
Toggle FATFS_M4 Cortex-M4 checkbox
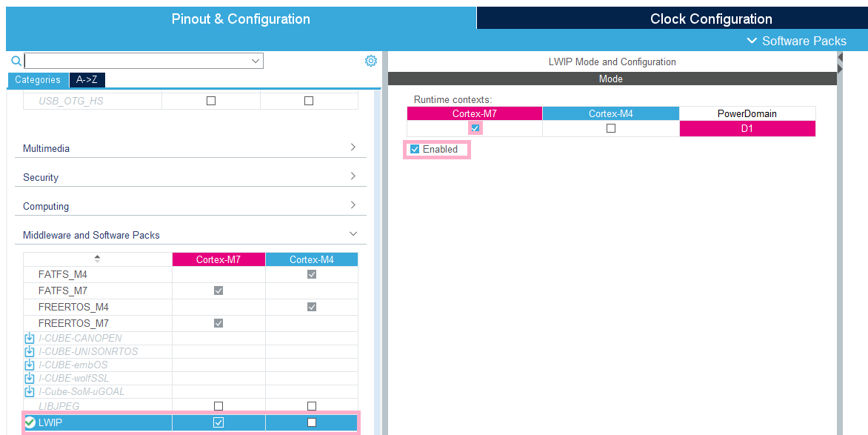(x=312, y=274)
